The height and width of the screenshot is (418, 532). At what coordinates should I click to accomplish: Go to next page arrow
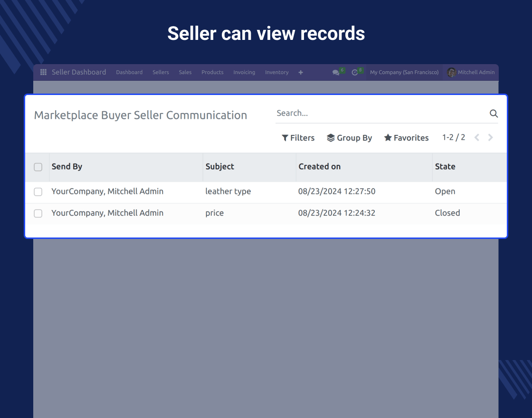pos(490,137)
